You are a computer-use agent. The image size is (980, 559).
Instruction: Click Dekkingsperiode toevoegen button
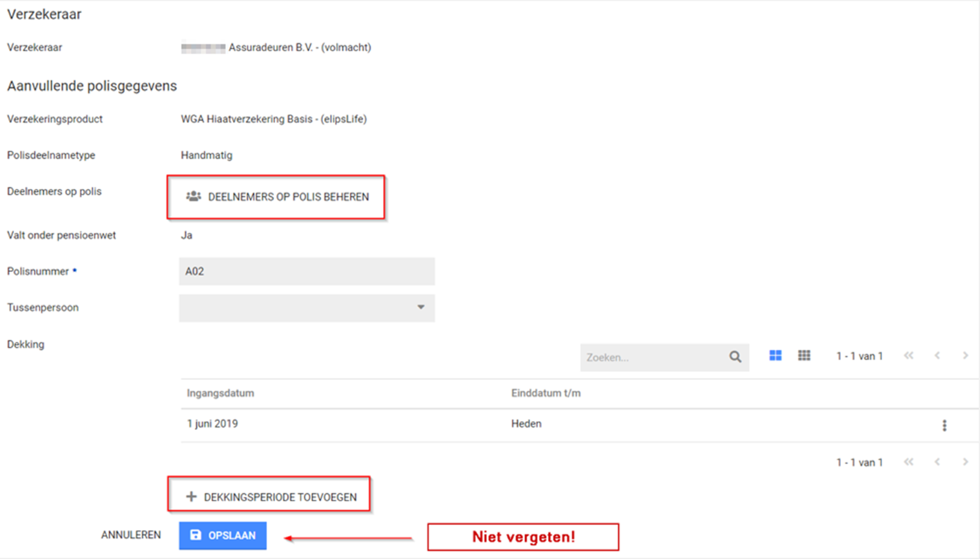270,497
